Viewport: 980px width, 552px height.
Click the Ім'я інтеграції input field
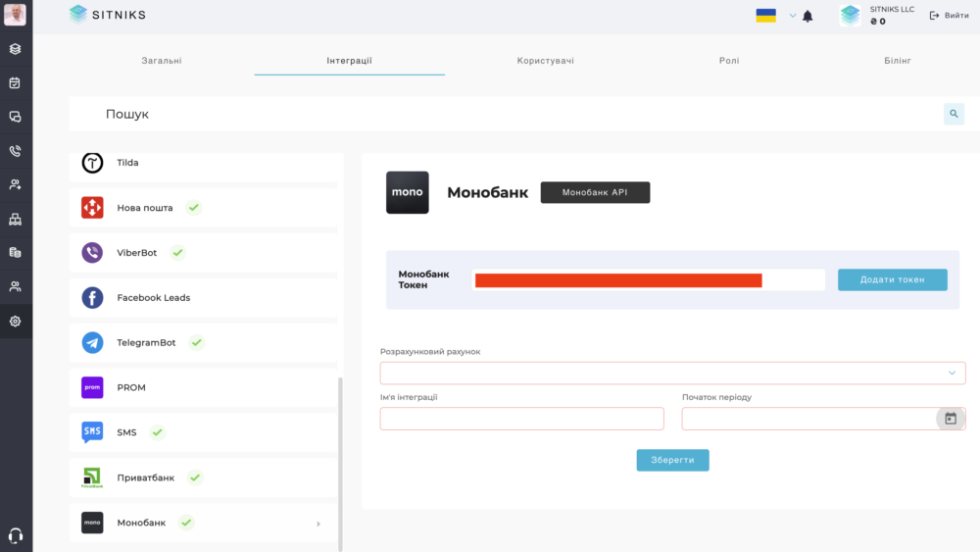point(522,419)
